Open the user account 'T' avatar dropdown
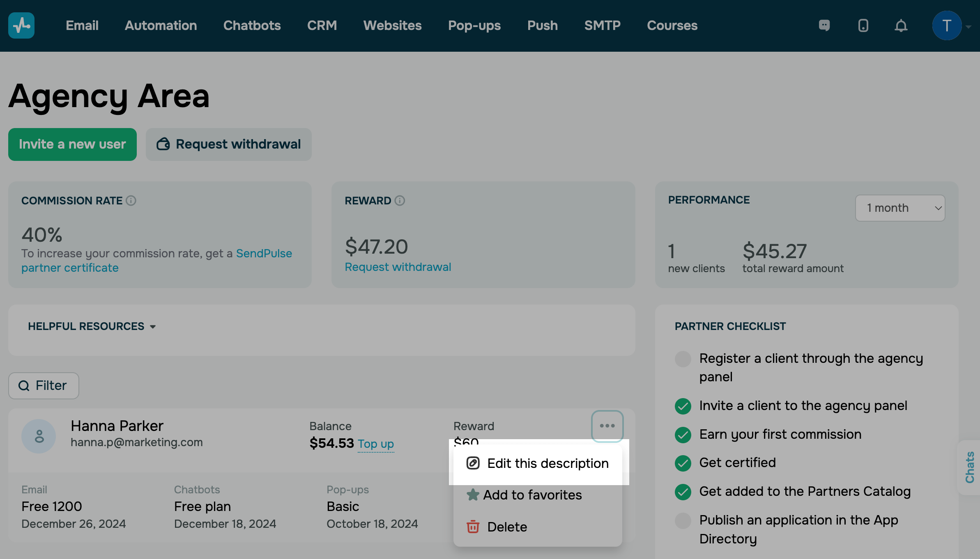The image size is (980, 559). [x=947, y=25]
